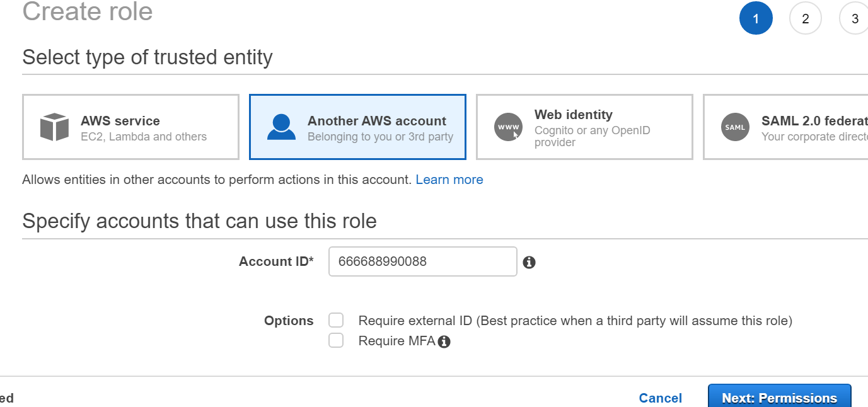The image size is (868, 407).
Task: Open the info icon beside Account ID field
Action: click(x=529, y=262)
